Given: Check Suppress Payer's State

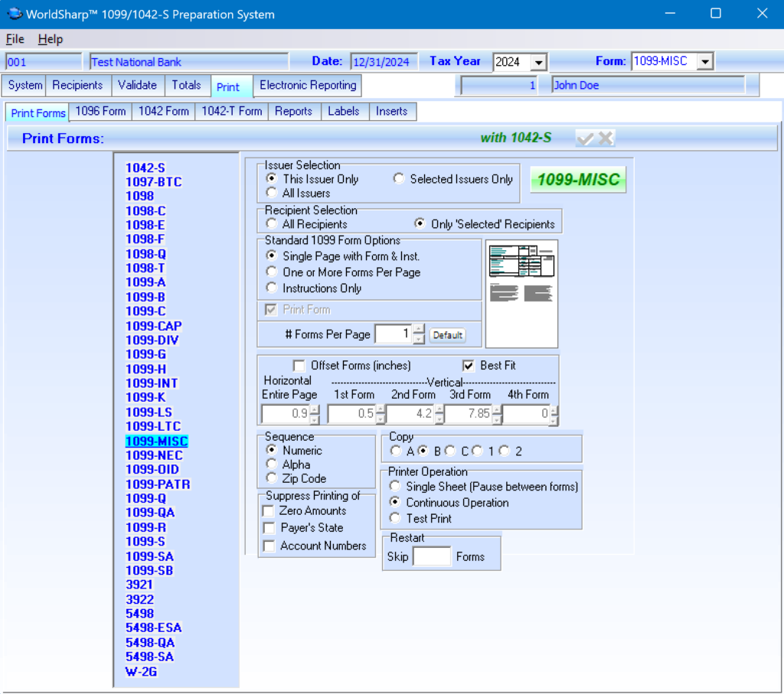Looking at the screenshot, I should [x=269, y=528].
